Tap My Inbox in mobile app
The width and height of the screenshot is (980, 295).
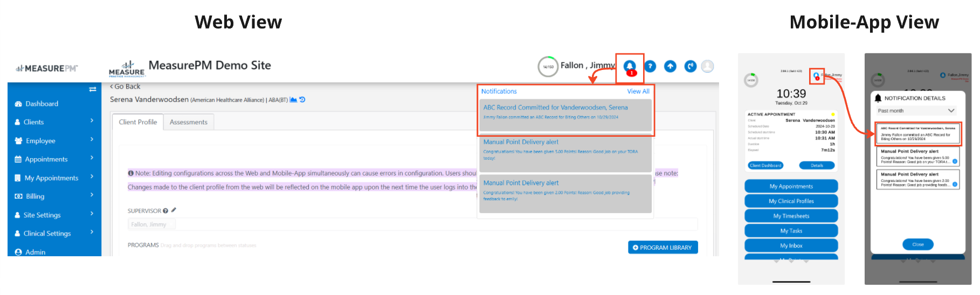[791, 245]
